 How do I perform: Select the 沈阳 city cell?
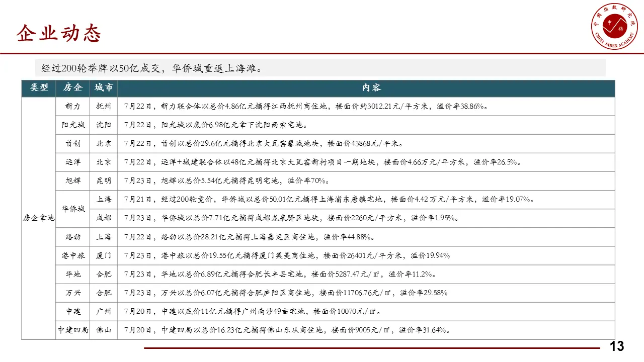click(x=104, y=125)
